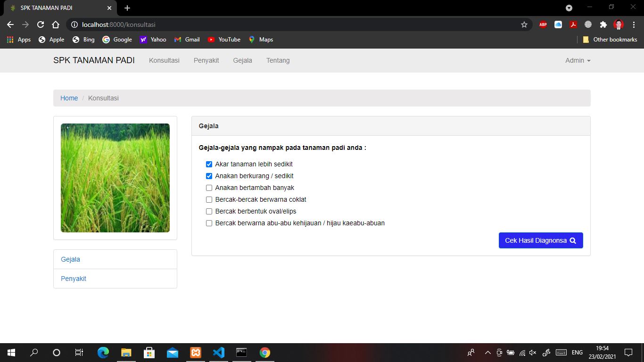Open Google Maps bookmark

click(x=261, y=40)
